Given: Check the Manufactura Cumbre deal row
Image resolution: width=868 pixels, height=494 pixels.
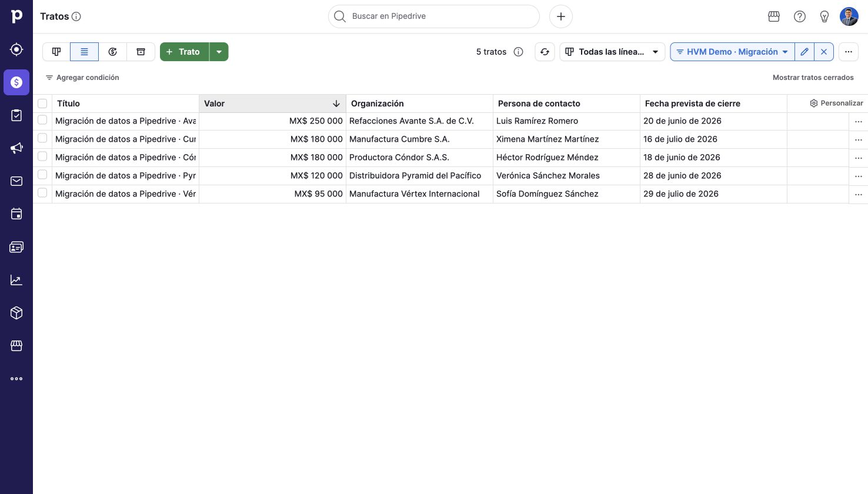Looking at the screenshot, I should tap(42, 138).
